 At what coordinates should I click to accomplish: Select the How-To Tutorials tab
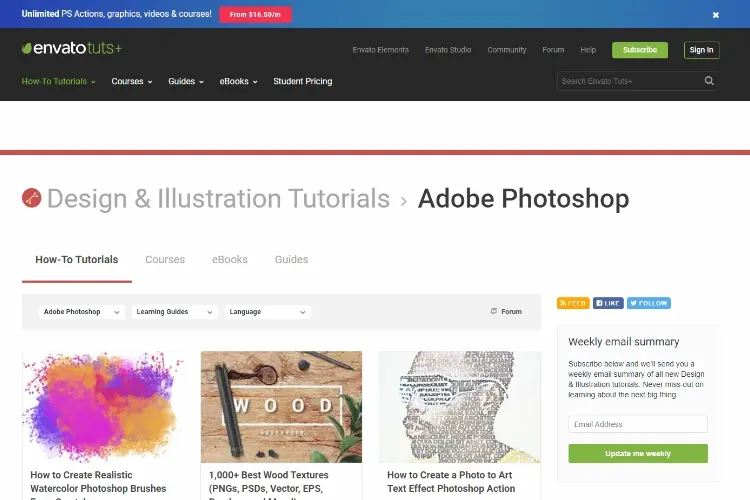coord(77,259)
